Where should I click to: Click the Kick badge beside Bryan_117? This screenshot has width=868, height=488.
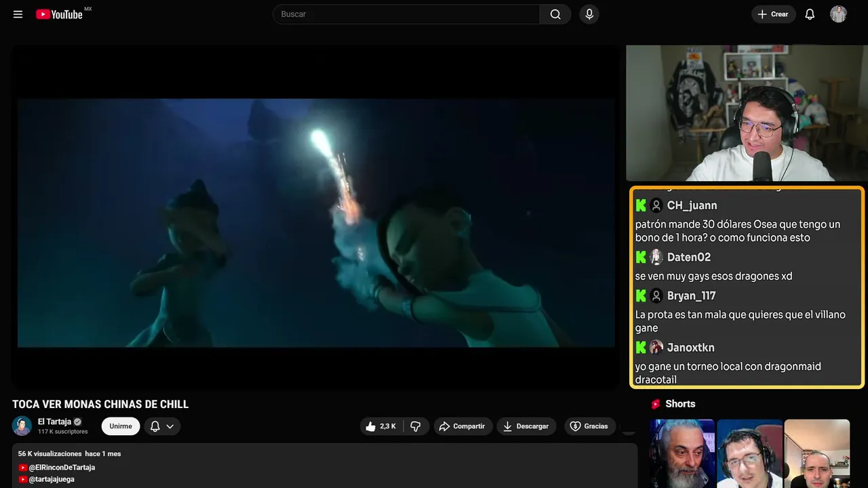[641, 296]
